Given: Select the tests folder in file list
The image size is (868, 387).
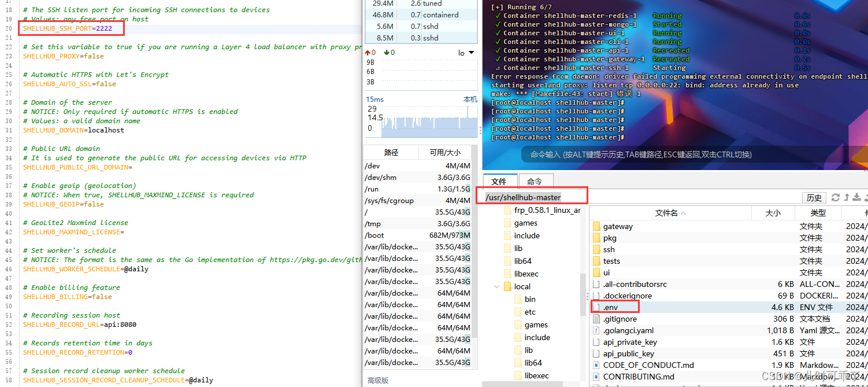Looking at the screenshot, I should 611,260.
